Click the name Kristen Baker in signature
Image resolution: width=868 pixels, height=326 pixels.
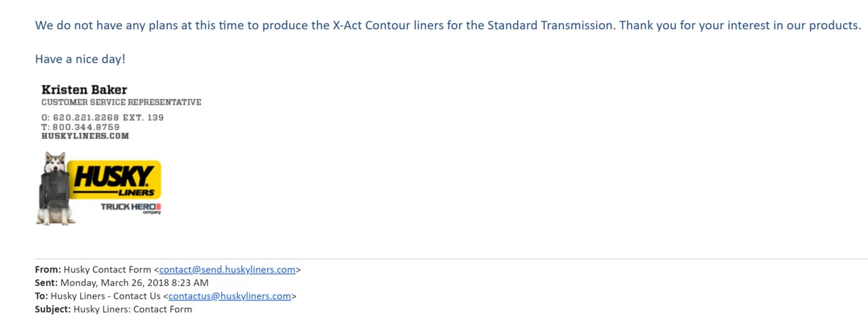click(x=84, y=89)
